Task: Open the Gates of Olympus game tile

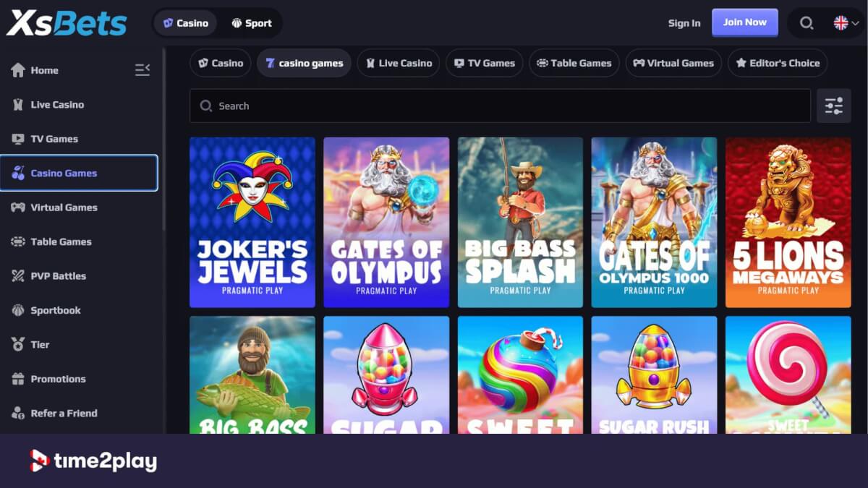Action: pyautogui.click(x=386, y=223)
